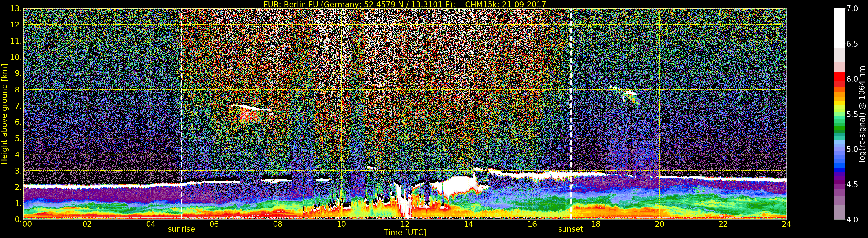This screenshot has height=238, width=868.
Task: Click time axis tick label '18'
Action: tap(596, 224)
